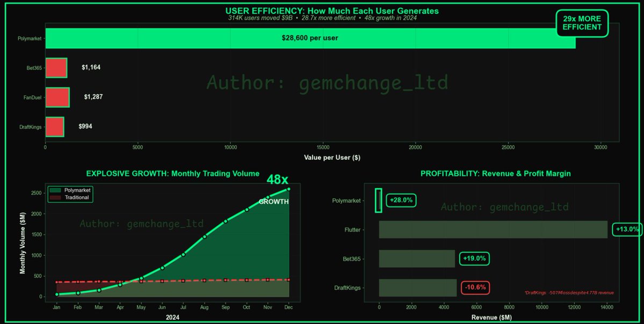Click the "GROWTH" label near December

pos(273,202)
